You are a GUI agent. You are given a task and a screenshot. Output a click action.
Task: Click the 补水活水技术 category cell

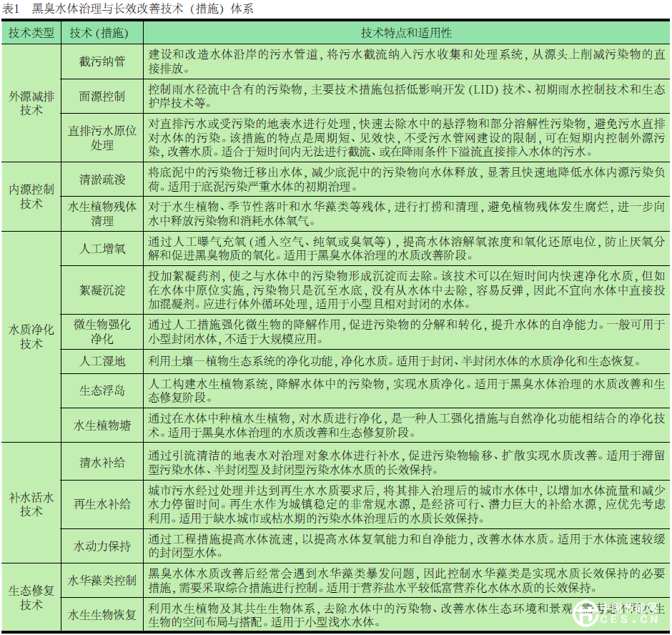[x=31, y=503]
